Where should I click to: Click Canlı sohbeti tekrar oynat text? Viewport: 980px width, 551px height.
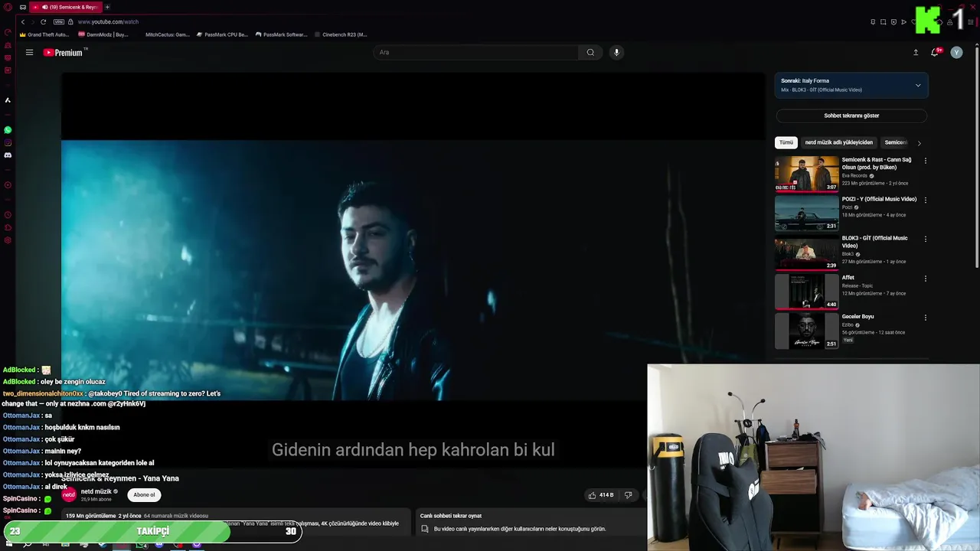451,516
